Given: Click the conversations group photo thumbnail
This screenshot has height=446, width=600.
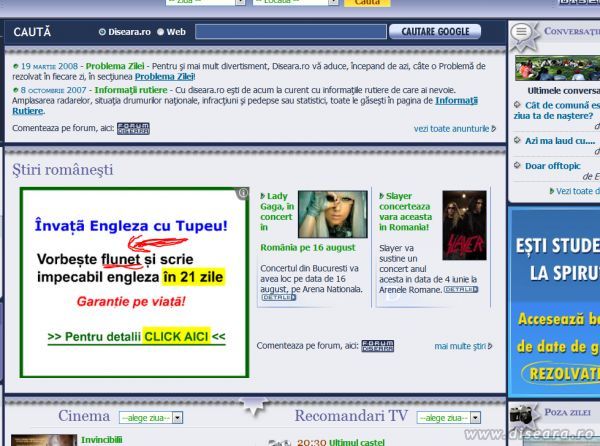Looking at the screenshot, I should point(557,68).
